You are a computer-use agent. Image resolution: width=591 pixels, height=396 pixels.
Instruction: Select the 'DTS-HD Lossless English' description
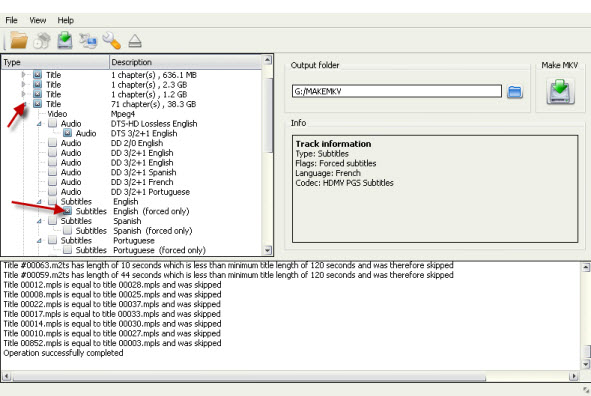(154, 124)
